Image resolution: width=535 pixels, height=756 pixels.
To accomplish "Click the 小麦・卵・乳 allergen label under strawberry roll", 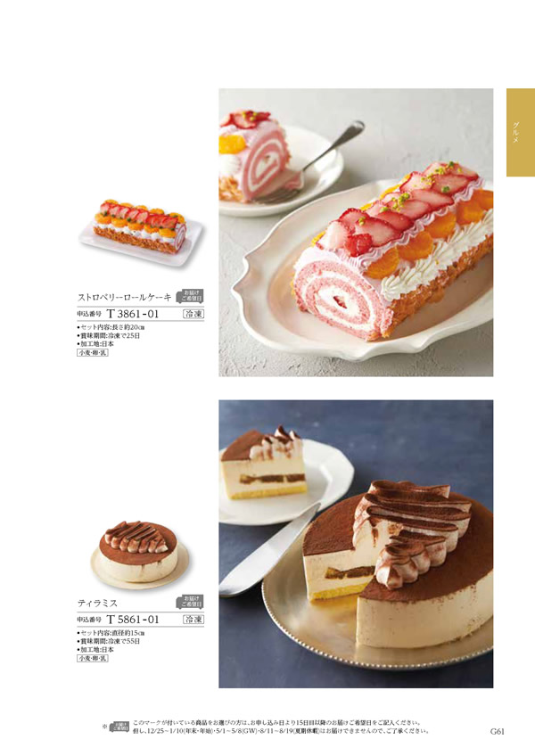I will point(93,353).
